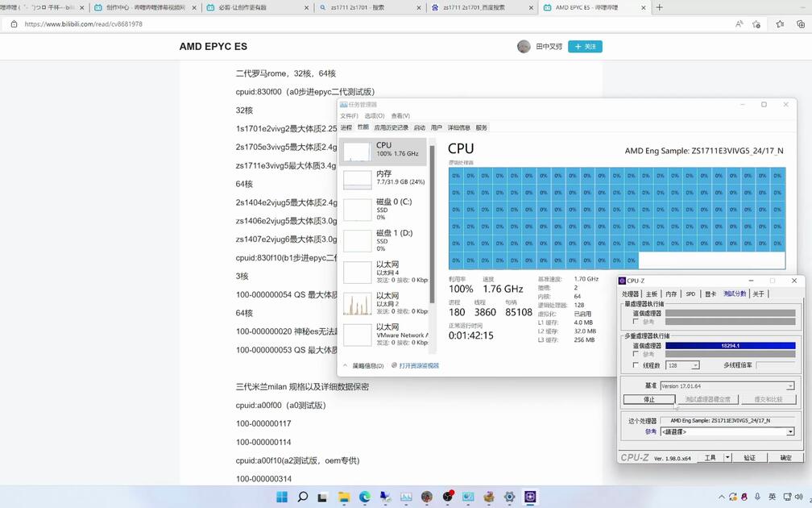Screen dimensions: 812x508
Task: Toggle multi-thread 参考 checkbox in CPU-Z
Action: pyautogui.click(x=636, y=354)
